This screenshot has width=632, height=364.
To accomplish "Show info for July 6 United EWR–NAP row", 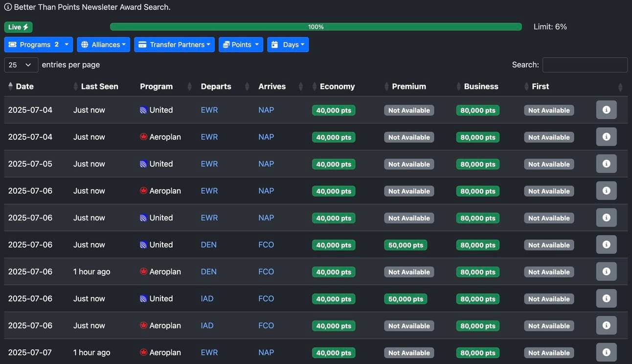I will (x=606, y=217).
